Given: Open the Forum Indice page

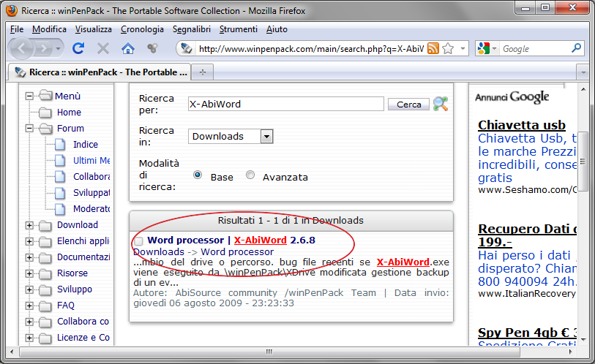Looking at the screenshot, I should 86,145.
